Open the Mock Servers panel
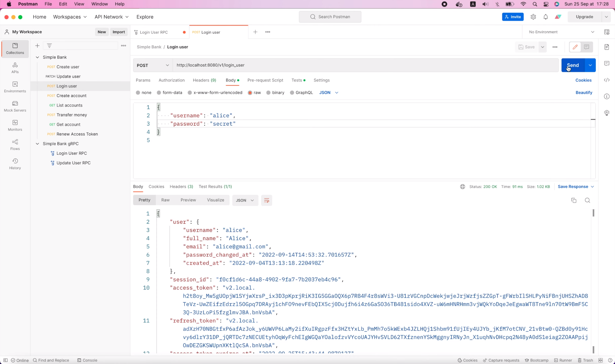 coord(15,106)
